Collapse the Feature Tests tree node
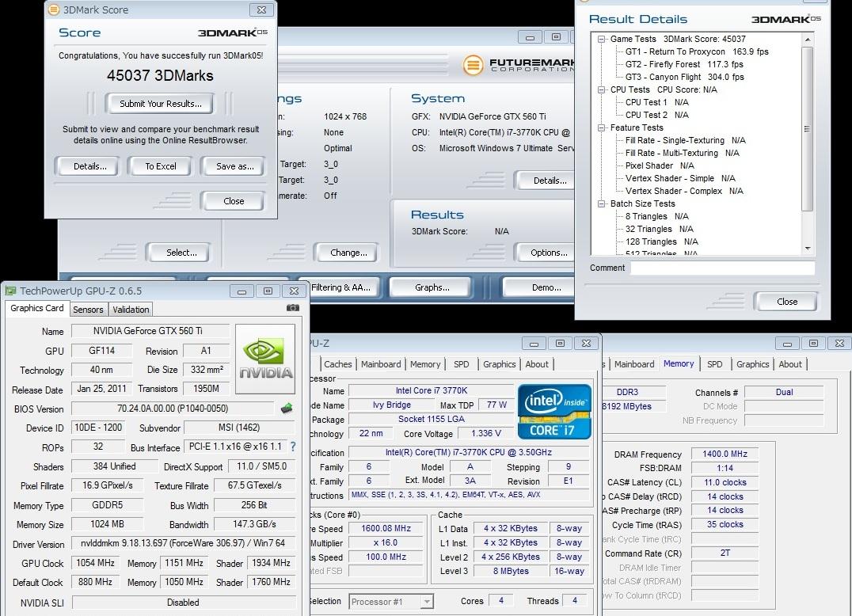Image resolution: width=852 pixels, height=616 pixels. click(602, 127)
